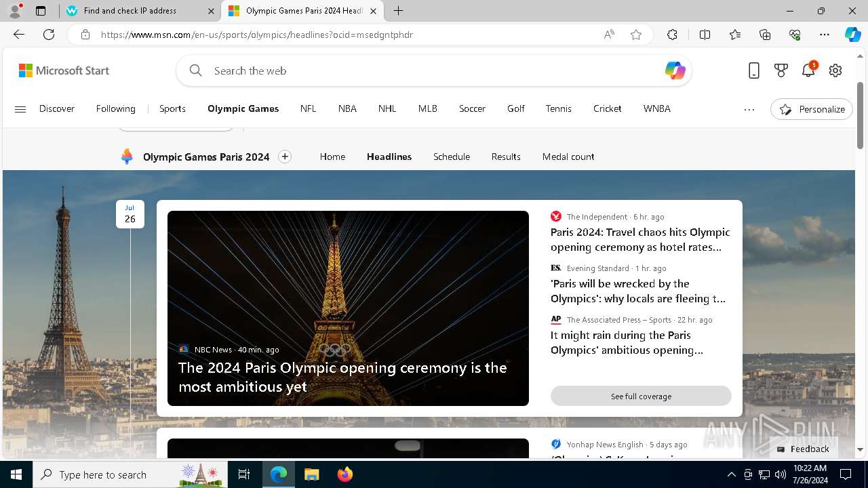This screenshot has height=488, width=868.
Task: Open the browser Extensions menu
Action: coord(672,35)
